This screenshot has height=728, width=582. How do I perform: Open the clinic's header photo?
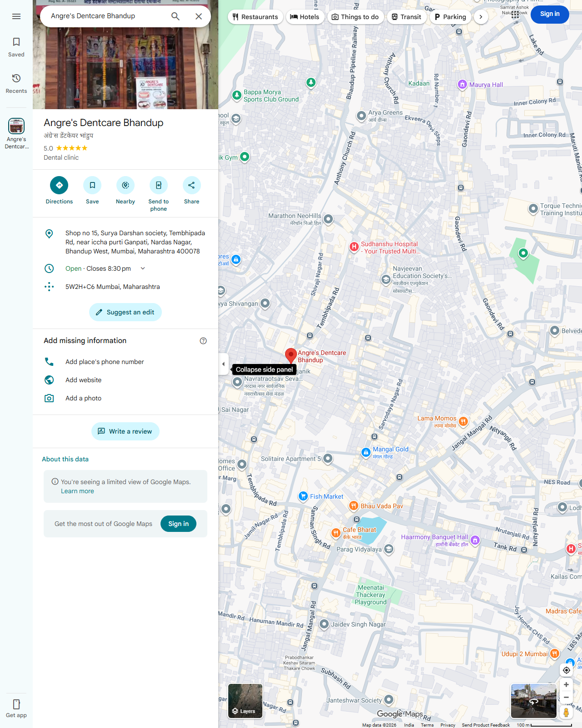tap(125, 55)
